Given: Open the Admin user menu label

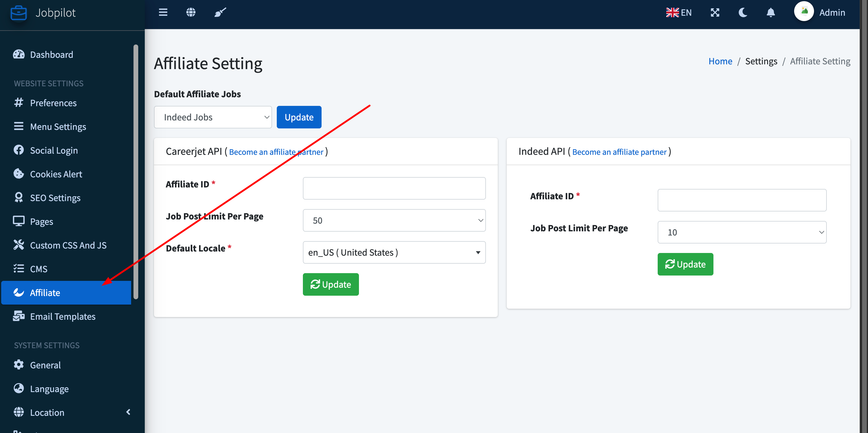Looking at the screenshot, I should (x=832, y=12).
